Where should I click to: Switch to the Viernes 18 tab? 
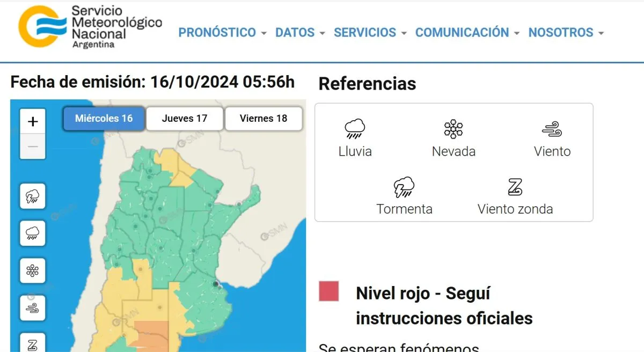click(263, 119)
